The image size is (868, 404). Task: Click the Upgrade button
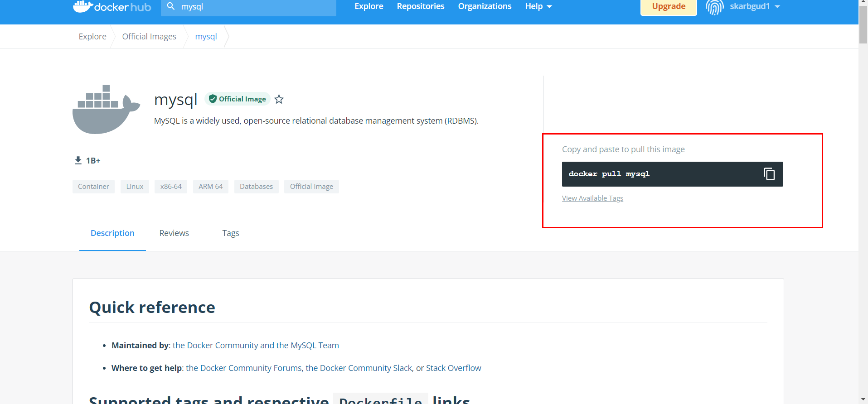[669, 7]
